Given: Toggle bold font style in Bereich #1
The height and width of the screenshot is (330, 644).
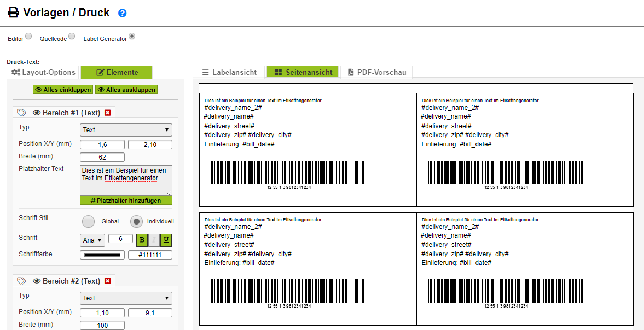Looking at the screenshot, I should 142,240.
